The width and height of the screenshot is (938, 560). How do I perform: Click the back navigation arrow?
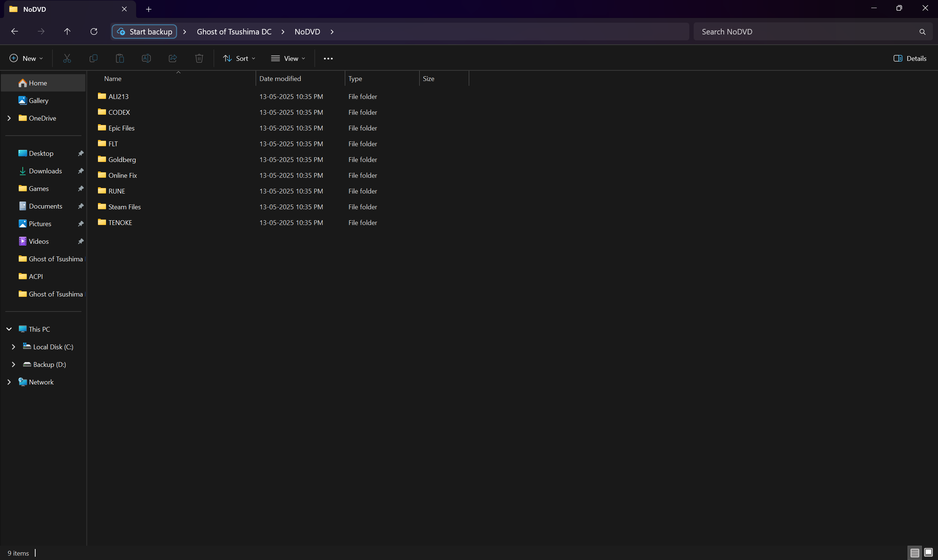pyautogui.click(x=15, y=32)
